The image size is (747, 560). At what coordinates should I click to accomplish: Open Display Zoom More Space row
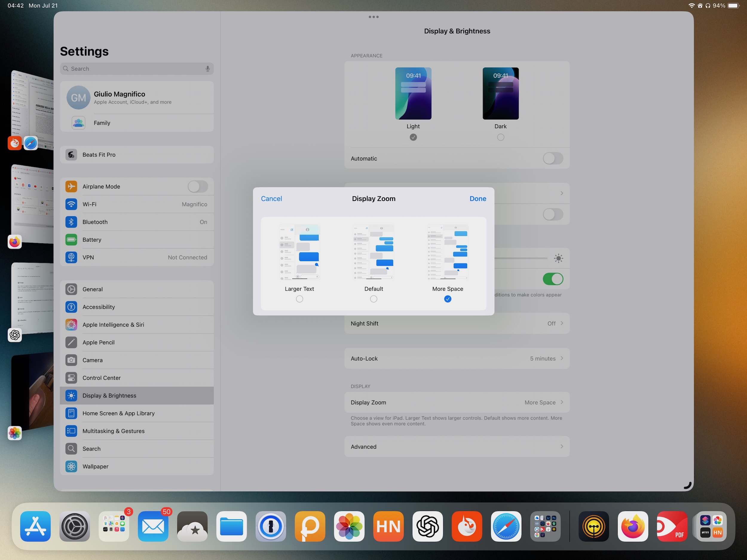click(457, 402)
